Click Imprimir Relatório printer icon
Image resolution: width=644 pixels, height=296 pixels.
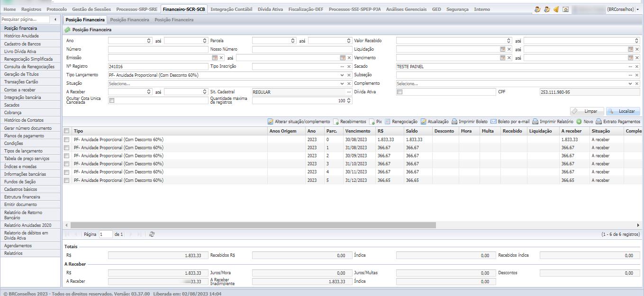pos(535,122)
